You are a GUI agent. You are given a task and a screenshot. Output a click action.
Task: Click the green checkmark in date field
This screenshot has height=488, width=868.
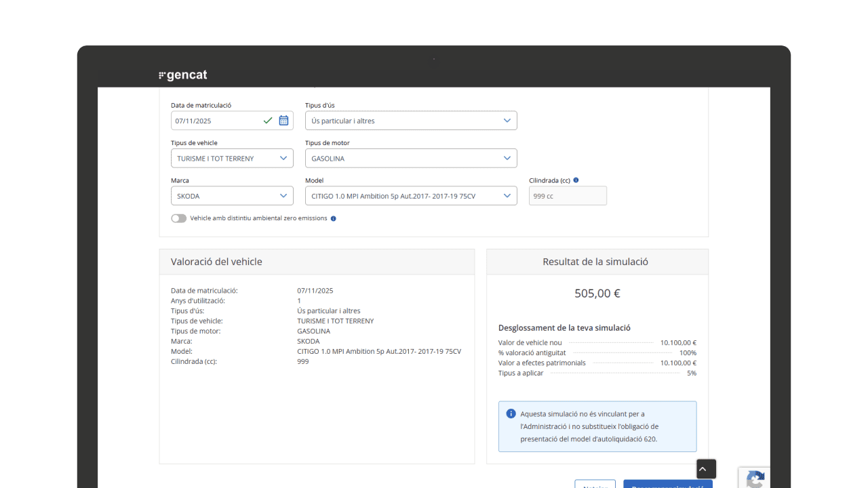click(268, 121)
